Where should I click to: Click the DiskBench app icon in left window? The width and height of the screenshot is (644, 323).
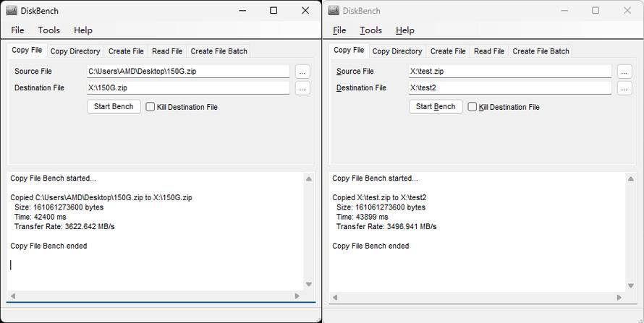click(x=12, y=11)
